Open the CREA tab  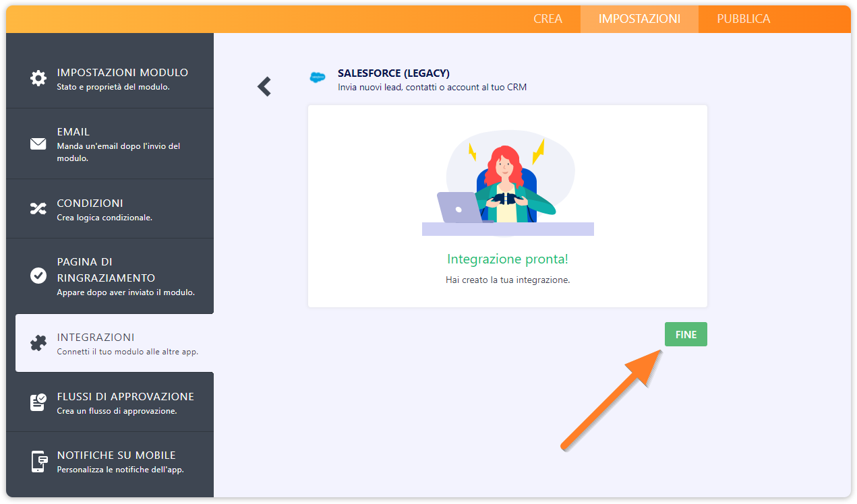point(548,19)
